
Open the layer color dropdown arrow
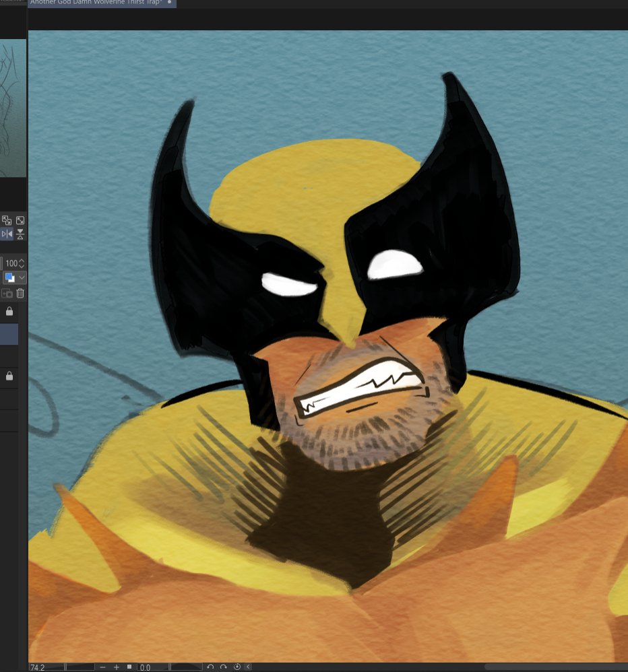coord(22,277)
